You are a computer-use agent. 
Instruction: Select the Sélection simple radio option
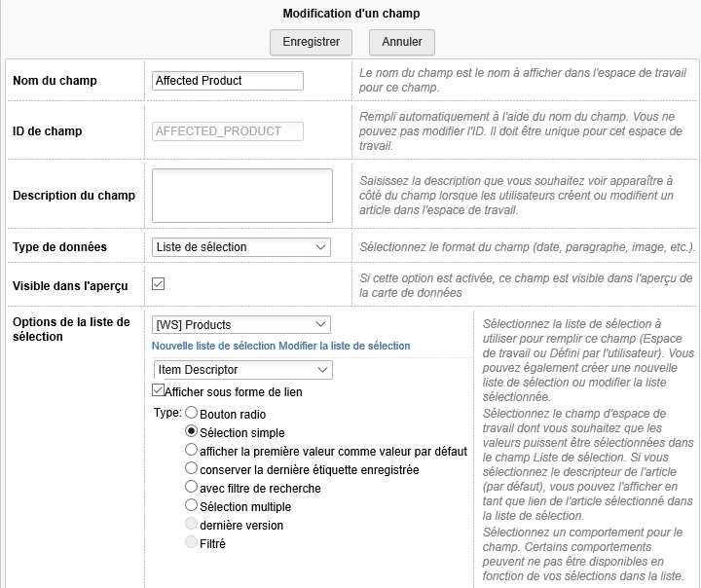tap(192, 431)
